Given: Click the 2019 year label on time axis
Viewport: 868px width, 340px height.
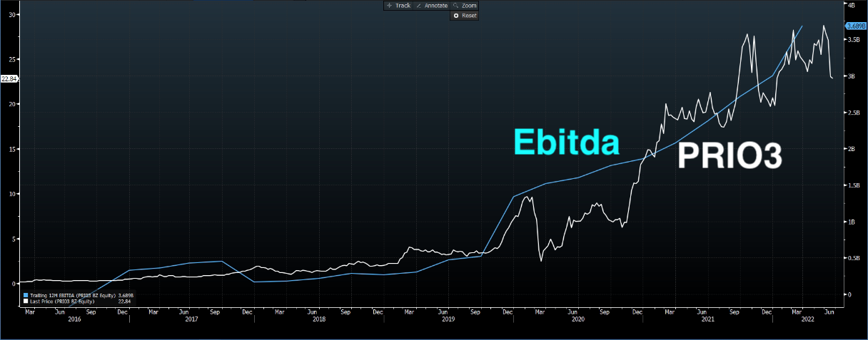Looking at the screenshot, I should point(448,319).
